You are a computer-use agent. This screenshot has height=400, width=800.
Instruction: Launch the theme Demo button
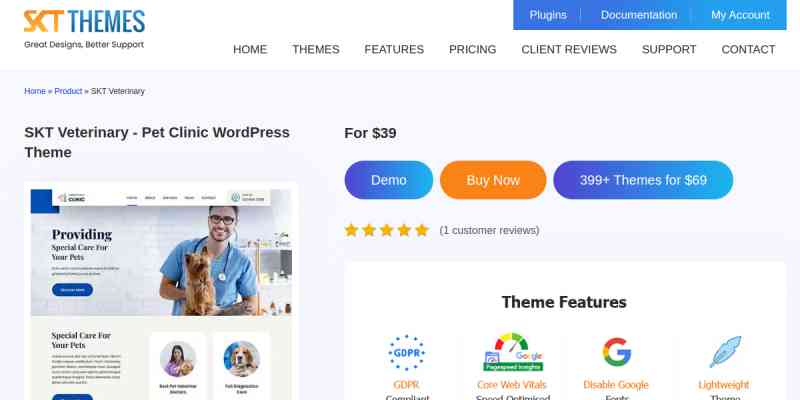click(x=389, y=180)
